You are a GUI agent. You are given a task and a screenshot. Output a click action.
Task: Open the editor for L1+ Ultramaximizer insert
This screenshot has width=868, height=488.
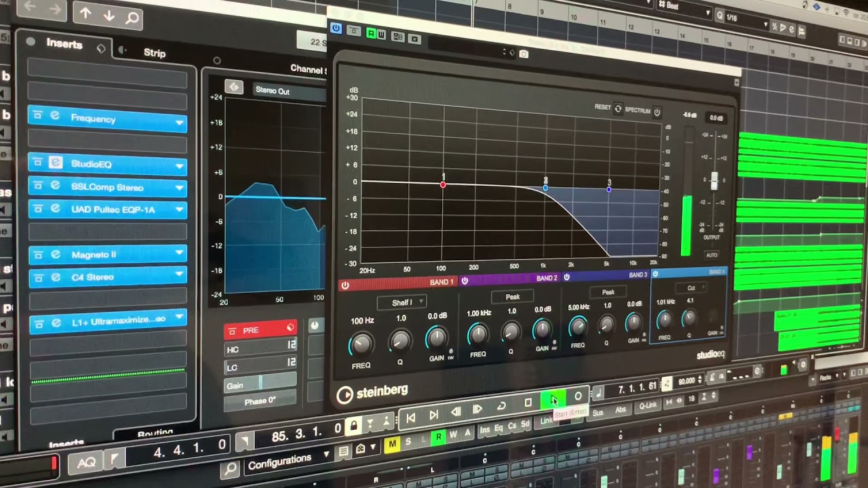click(56, 323)
